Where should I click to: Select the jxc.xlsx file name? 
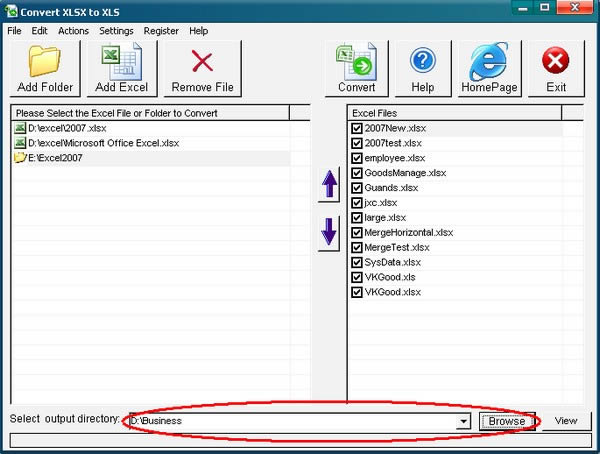(x=381, y=203)
